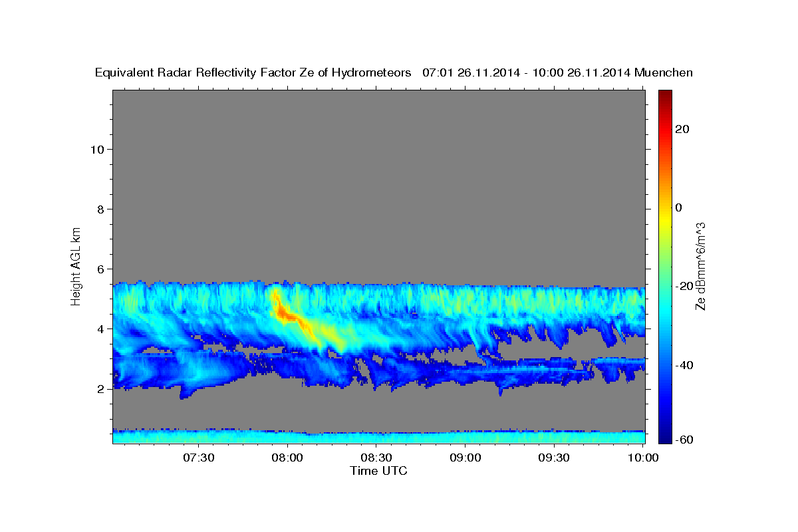Pick the dark blue bottom of the colorbar
Image resolution: width=798 pixels, height=532 pixels.
[664, 439]
